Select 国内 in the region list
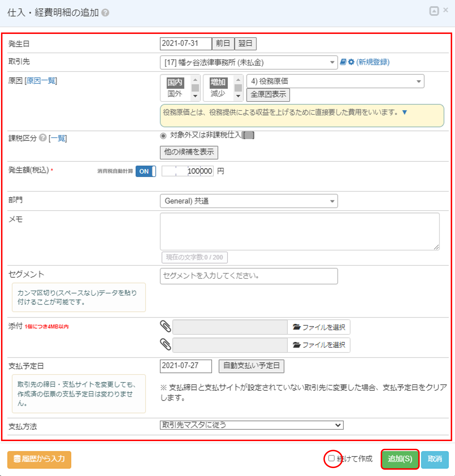The width and height of the screenshot is (455, 476). click(x=175, y=82)
